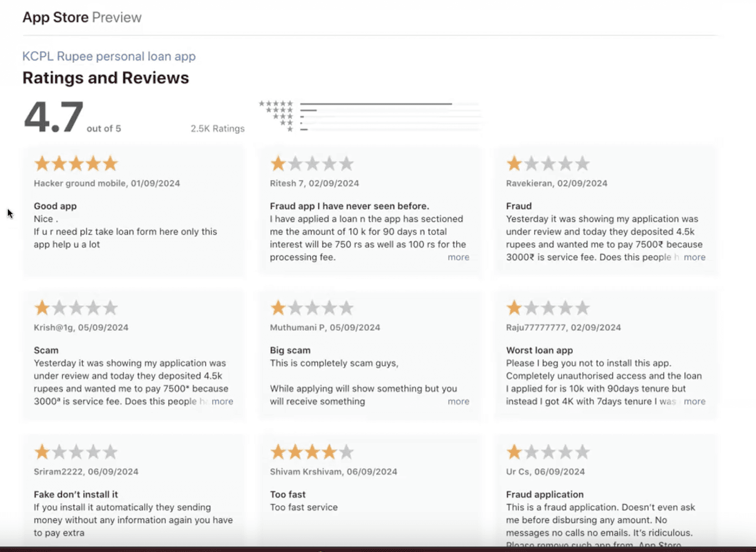The width and height of the screenshot is (756, 552).
Task: Click the star rating on Sriram2222's review
Action: coord(76,452)
